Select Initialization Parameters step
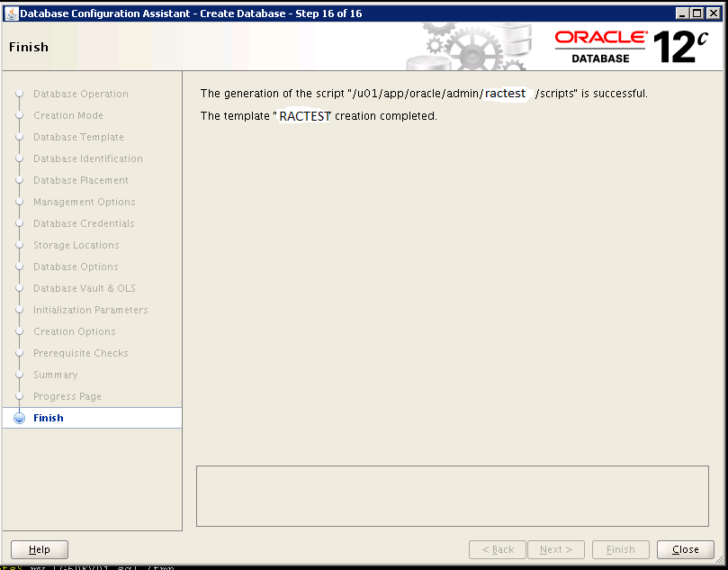This screenshot has height=570, width=728. coord(91,310)
